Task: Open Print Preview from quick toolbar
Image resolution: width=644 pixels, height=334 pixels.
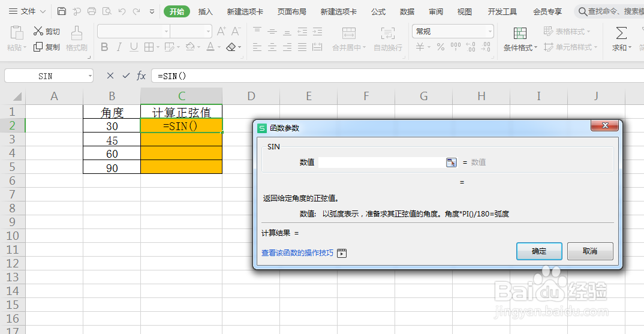Action: coord(107,11)
